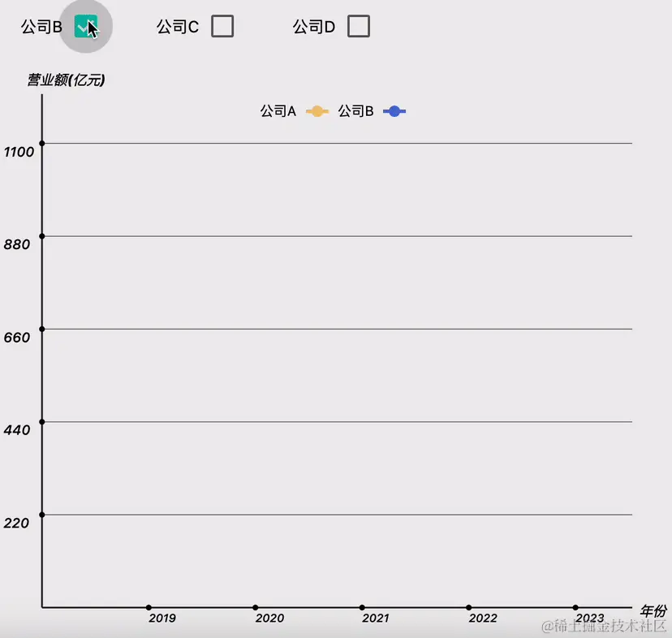
Task: Click the 2021 year label
Action: pos(376,619)
